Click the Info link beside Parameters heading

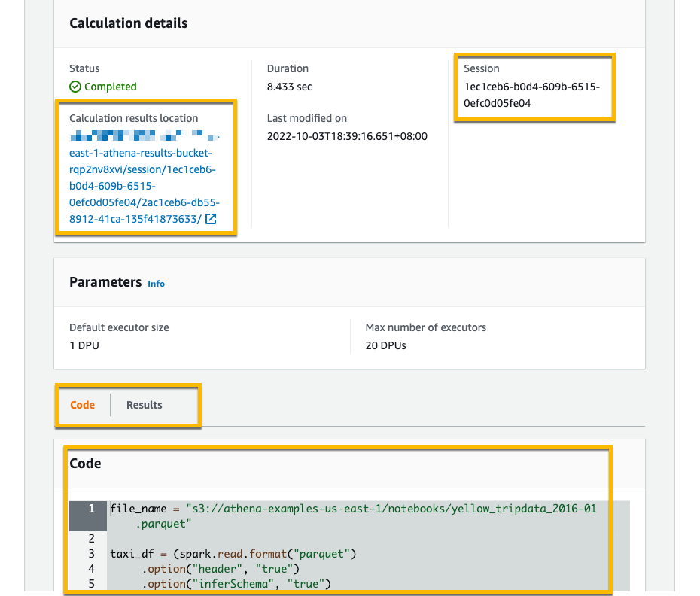pyautogui.click(x=156, y=284)
